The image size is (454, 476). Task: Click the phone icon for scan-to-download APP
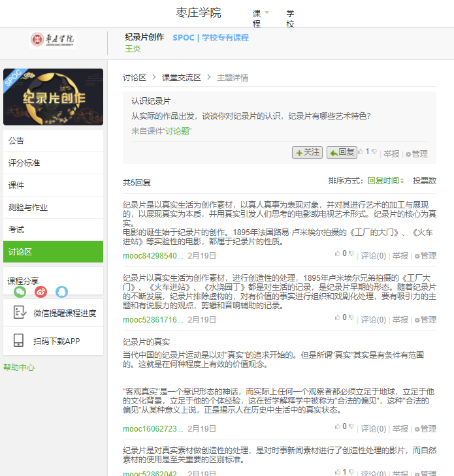click(19, 341)
